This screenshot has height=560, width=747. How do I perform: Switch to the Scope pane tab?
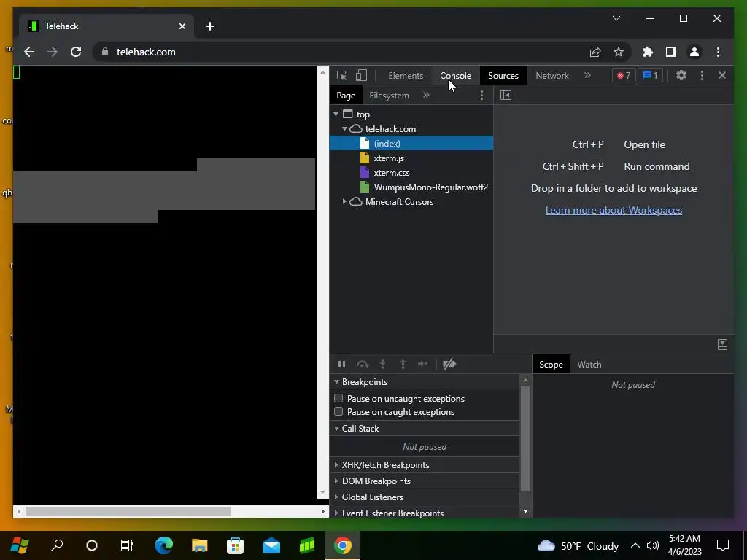551,365
